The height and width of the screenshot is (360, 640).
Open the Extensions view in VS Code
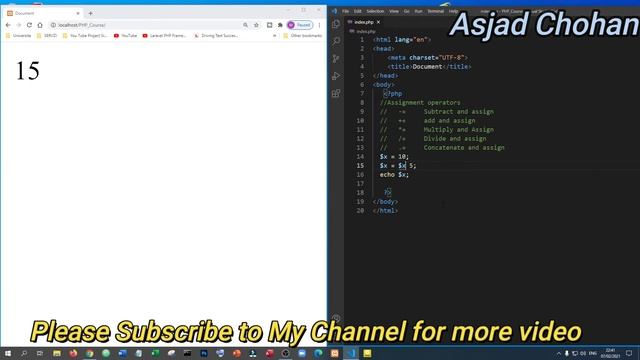(x=336, y=93)
